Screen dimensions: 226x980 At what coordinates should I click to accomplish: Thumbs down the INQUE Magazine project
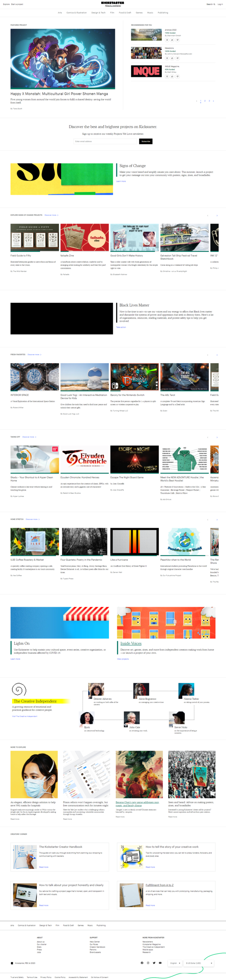177,77
